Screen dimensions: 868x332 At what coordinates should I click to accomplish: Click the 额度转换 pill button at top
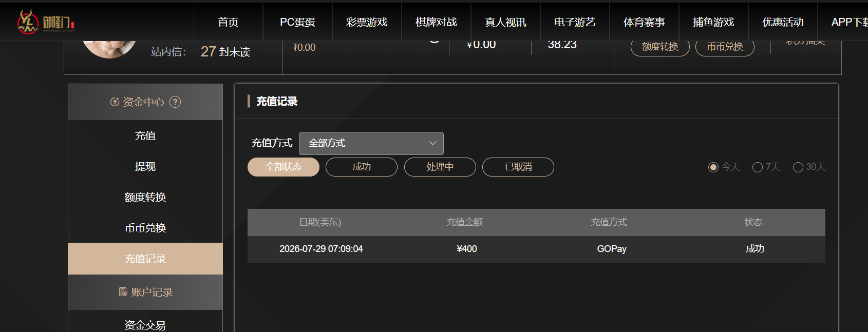coord(660,47)
